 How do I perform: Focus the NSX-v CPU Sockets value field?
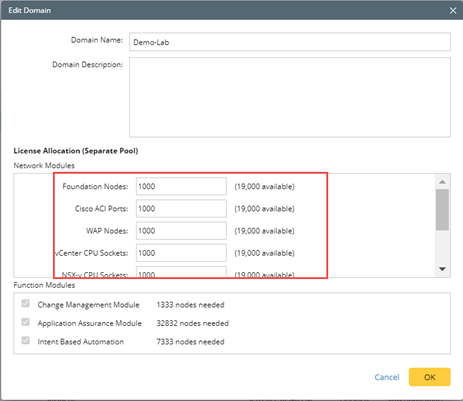point(181,272)
